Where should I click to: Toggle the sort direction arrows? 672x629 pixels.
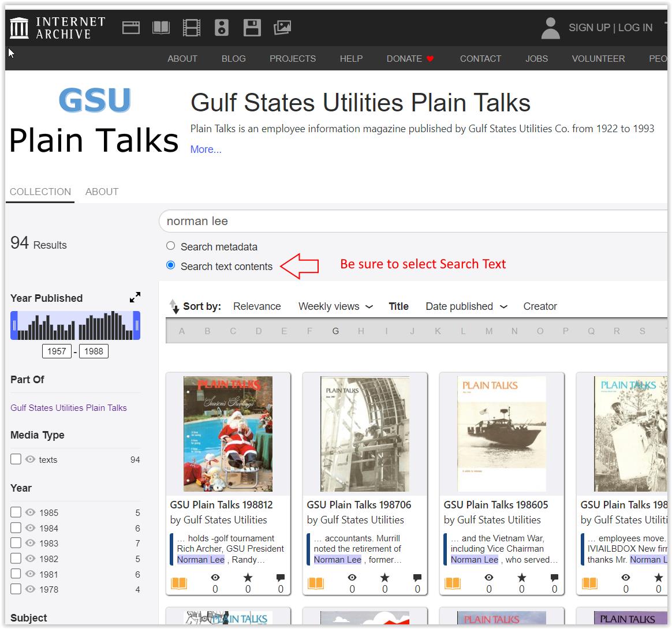[174, 306]
